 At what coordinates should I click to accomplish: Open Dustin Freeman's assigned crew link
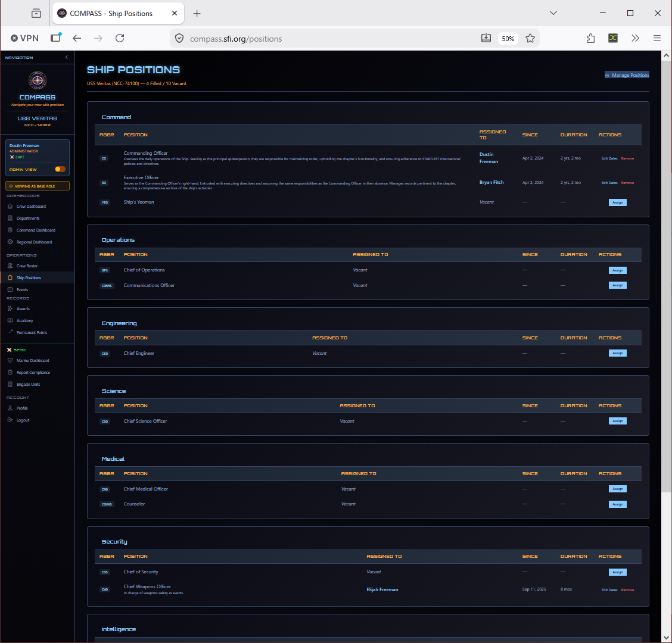[x=489, y=158]
